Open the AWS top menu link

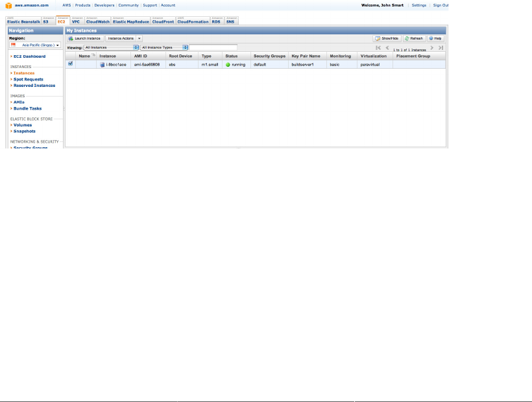click(x=66, y=5)
